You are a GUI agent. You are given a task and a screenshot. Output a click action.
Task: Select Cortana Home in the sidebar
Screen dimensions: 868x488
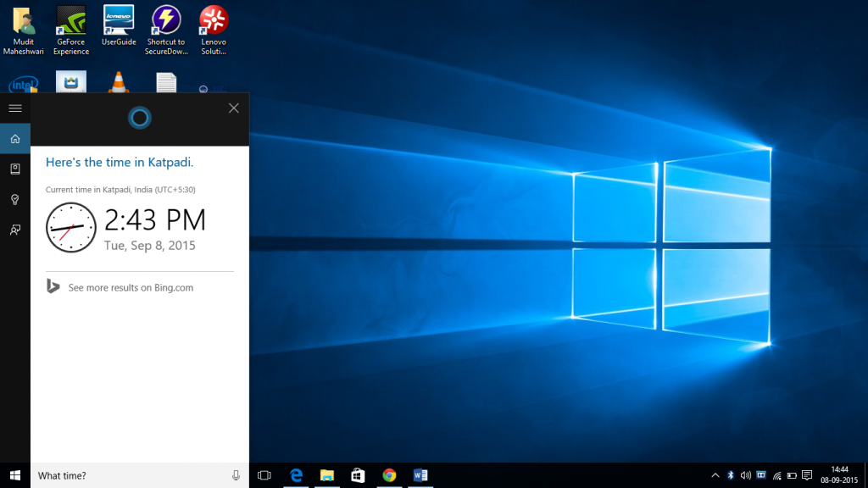tap(15, 138)
